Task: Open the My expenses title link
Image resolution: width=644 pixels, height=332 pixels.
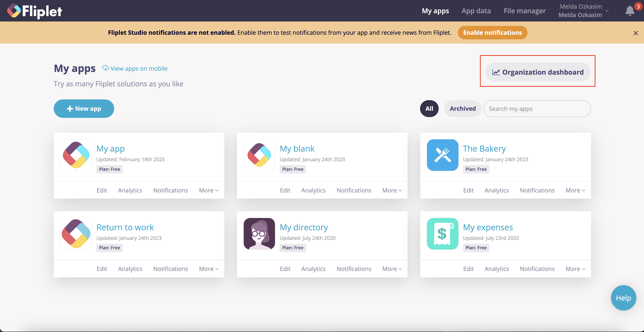Action: click(x=488, y=227)
